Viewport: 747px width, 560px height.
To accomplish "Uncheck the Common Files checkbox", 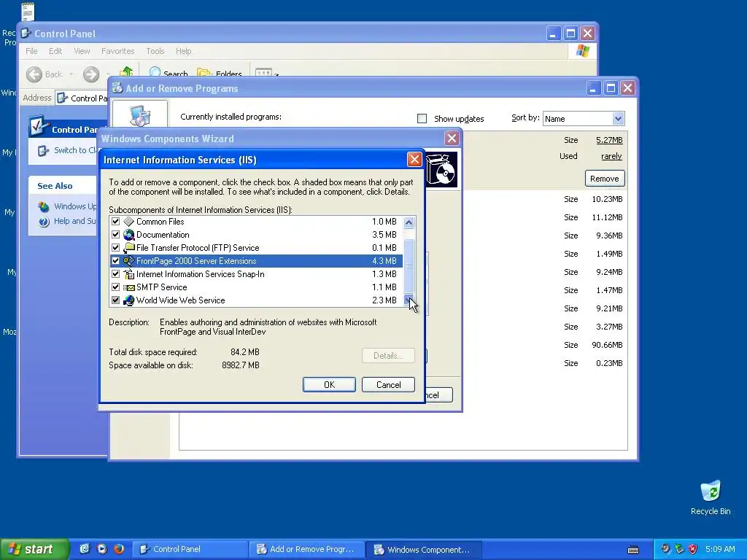I will click(116, 222).
